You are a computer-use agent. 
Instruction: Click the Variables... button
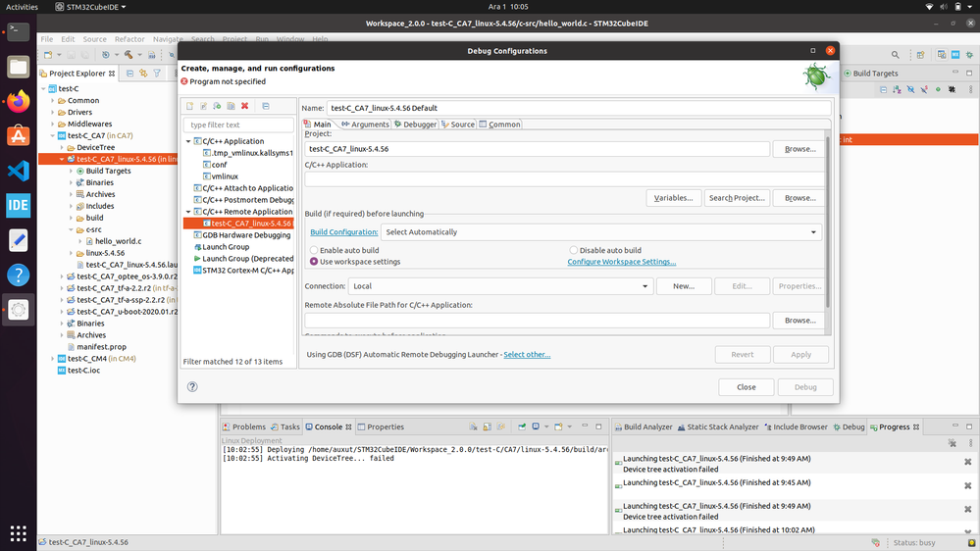click(673, 198)
